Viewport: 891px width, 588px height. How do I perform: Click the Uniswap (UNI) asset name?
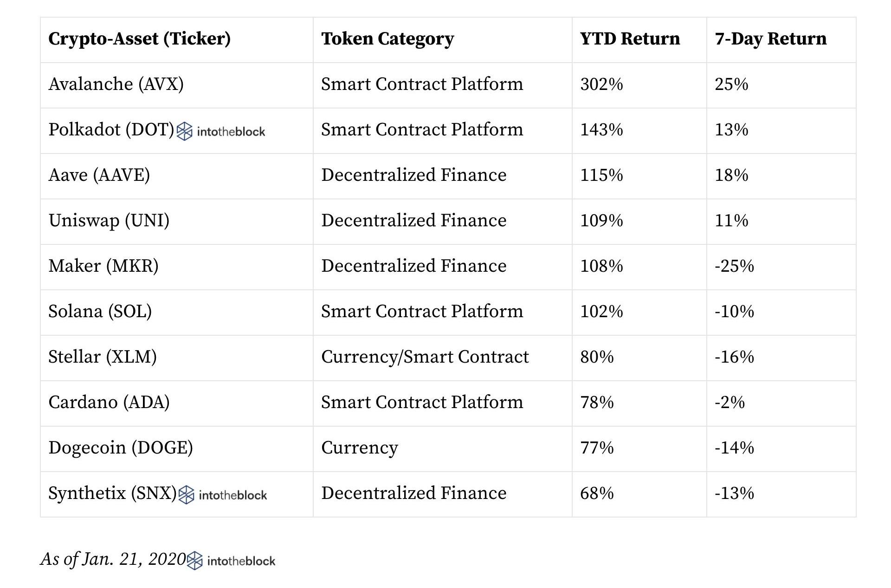[x=109, y=221]
